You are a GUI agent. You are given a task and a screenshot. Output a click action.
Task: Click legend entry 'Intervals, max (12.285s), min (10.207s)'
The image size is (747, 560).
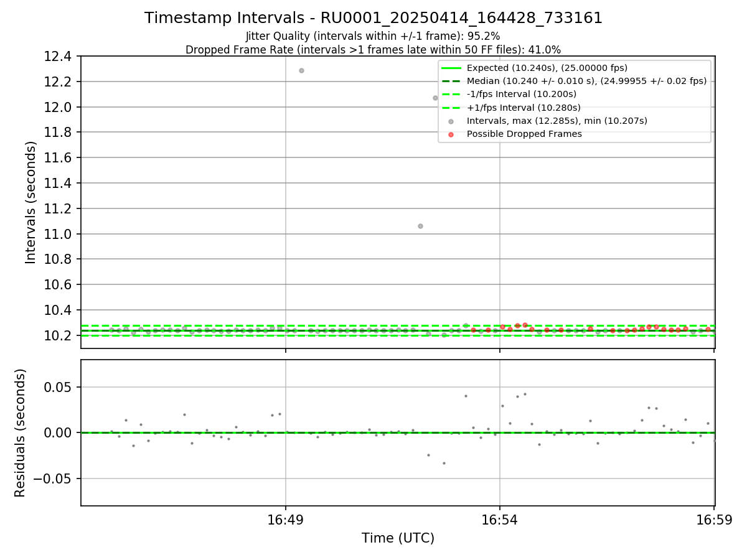click(557, 121)
